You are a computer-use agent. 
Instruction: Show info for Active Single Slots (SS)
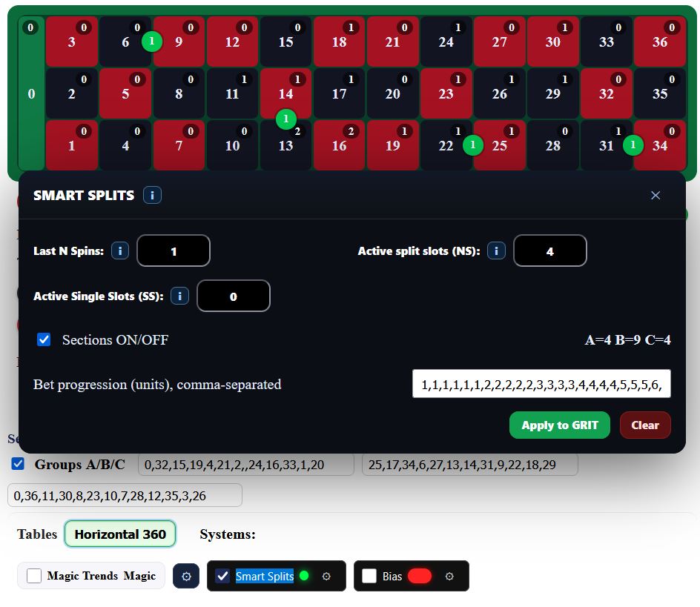[179, 296]
